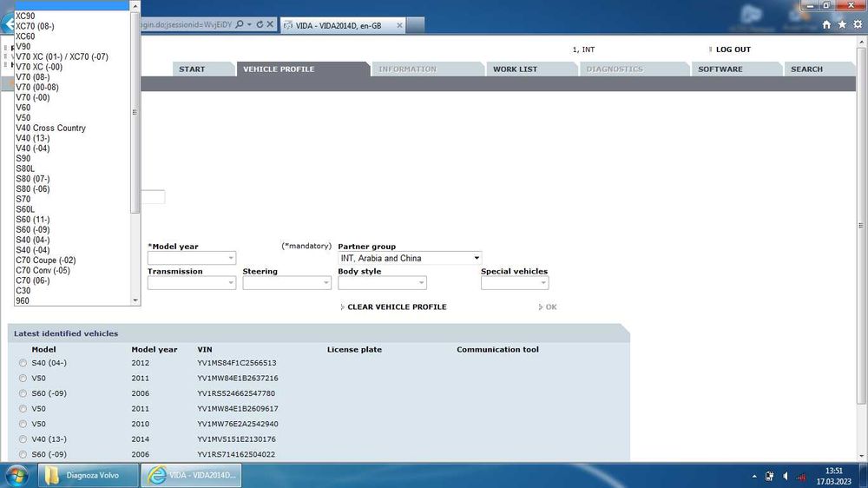Stop loading with address bar X
Viewport: 868px width, 488px height.
tap(270, 24)
